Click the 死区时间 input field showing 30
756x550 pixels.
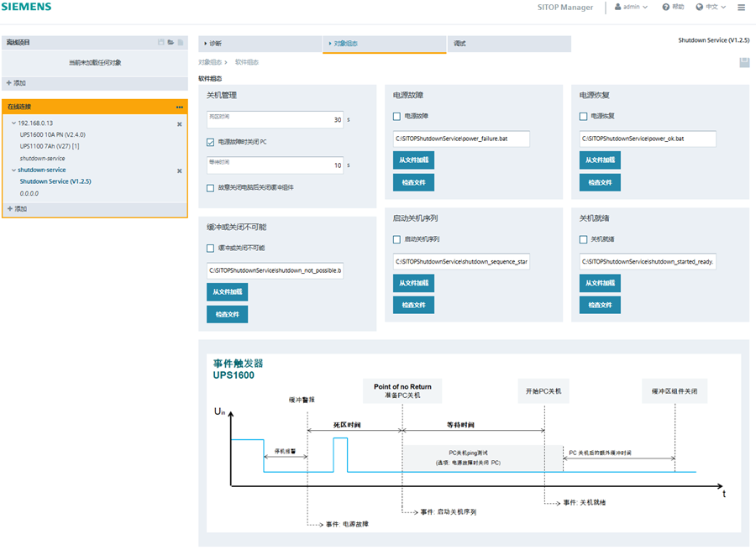coord(275,120)
